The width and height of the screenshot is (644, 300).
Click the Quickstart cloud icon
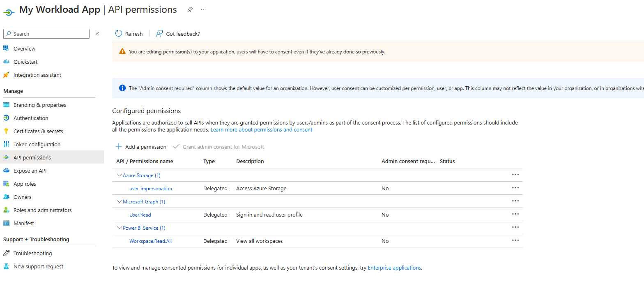[6, 62]
